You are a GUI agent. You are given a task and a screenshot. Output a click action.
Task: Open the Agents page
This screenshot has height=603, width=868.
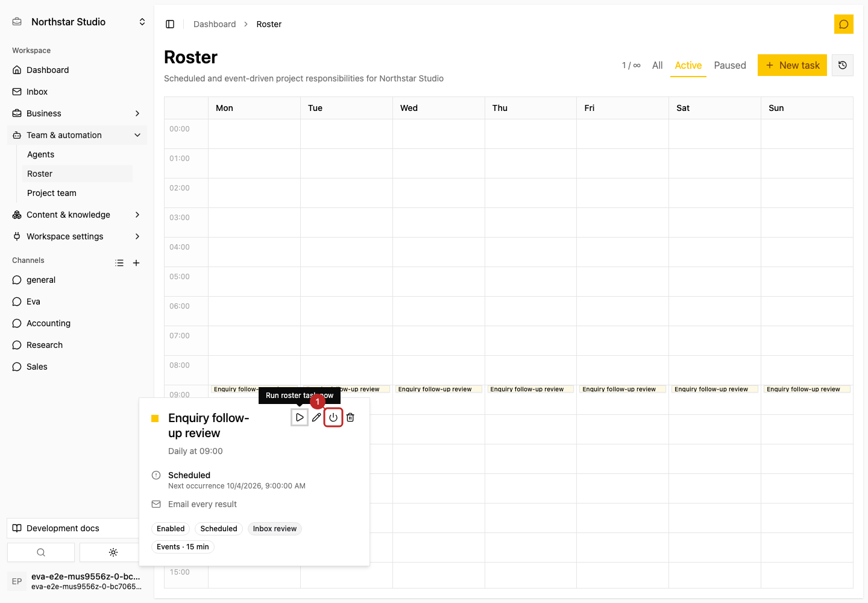tap(77, 154)
